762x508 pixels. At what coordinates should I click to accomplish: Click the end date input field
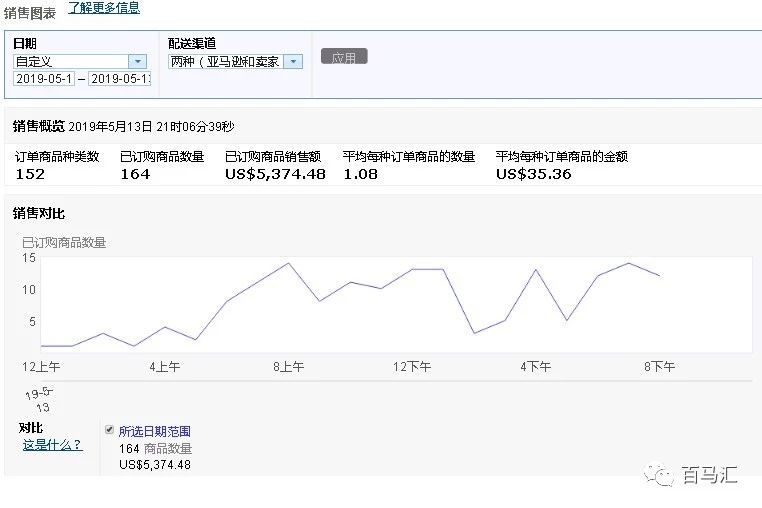pos(120,79)
